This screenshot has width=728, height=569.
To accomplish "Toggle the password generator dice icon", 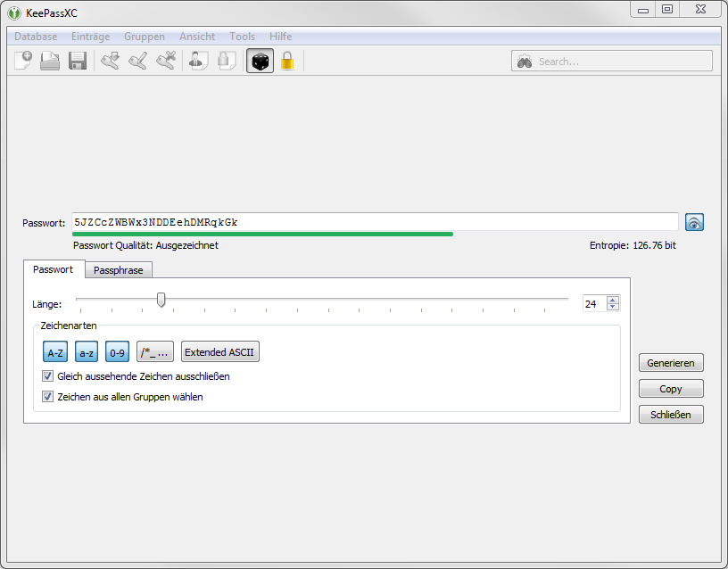I will point(260,61).
